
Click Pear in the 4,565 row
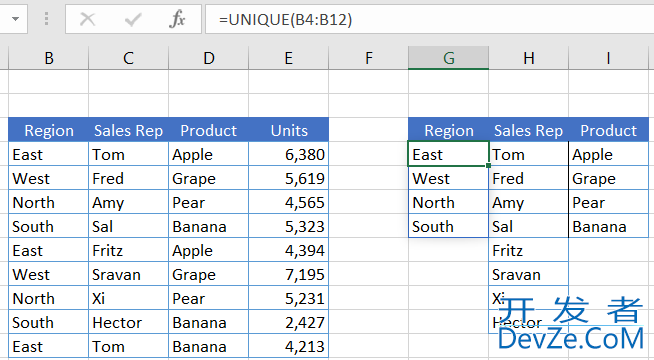(x=209, y=202)
